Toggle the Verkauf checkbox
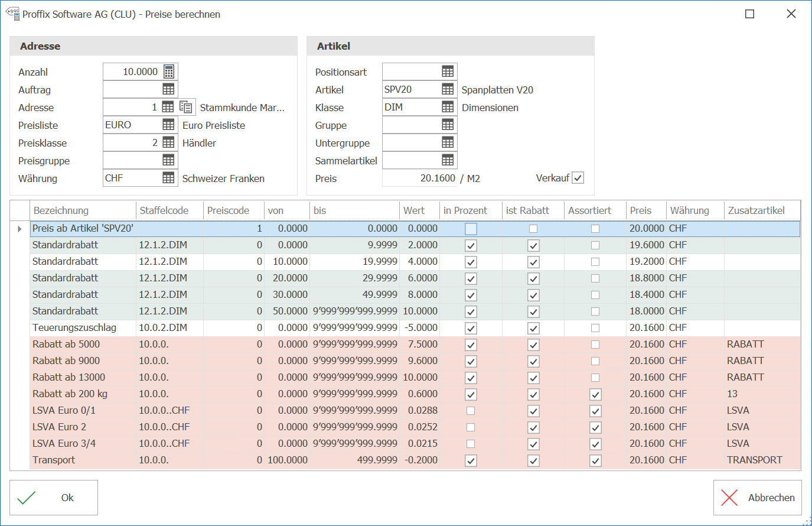This screenshot has width=812, height=526. [x=578, y=178]
